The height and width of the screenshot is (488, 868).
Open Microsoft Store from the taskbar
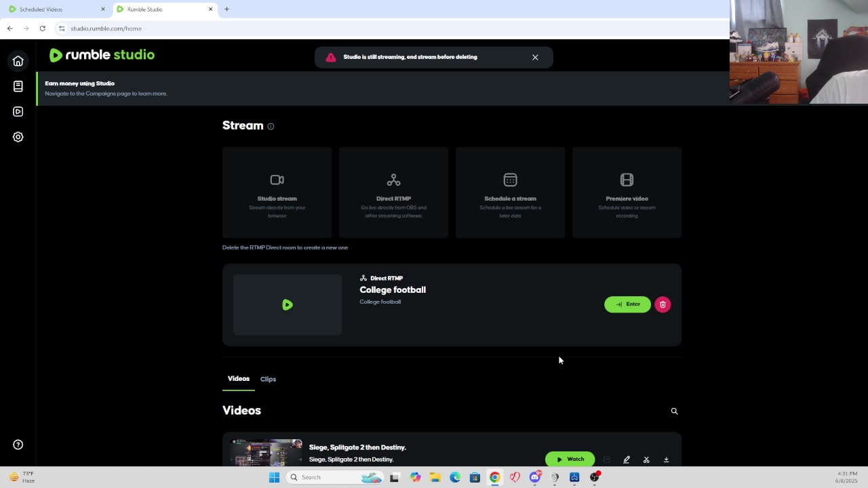point(475,477)
